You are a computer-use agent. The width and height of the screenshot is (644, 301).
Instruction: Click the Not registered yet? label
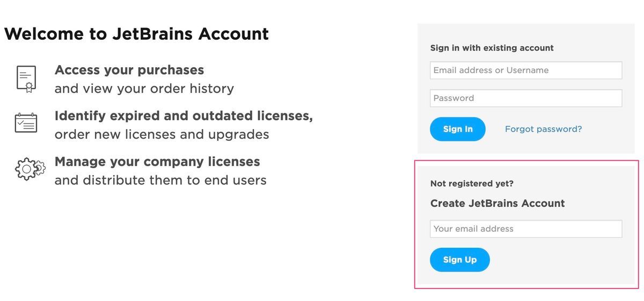pos(472,184)
